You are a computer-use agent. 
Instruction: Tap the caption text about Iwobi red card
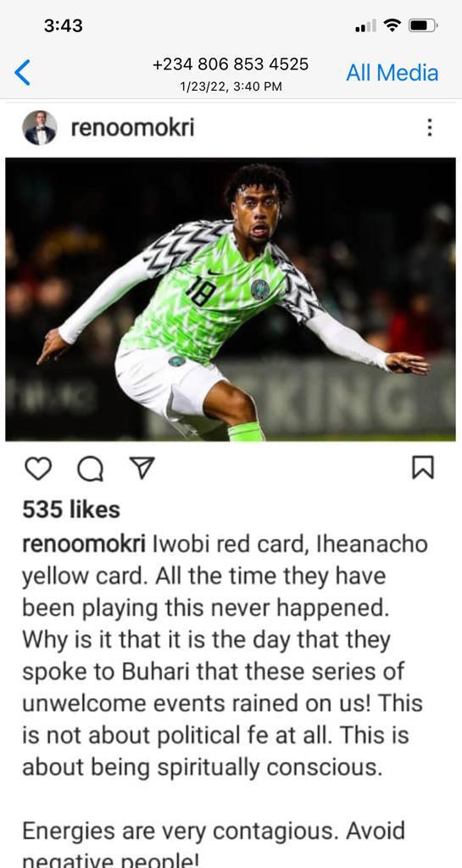pos(225,655)
